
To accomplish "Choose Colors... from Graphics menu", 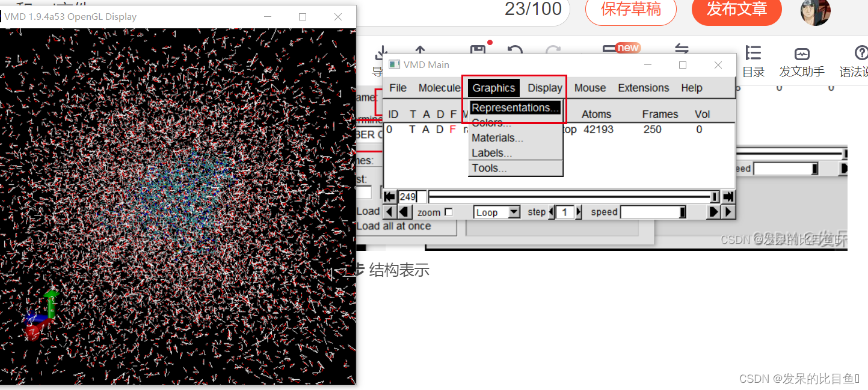I will [x=516, y=123].
